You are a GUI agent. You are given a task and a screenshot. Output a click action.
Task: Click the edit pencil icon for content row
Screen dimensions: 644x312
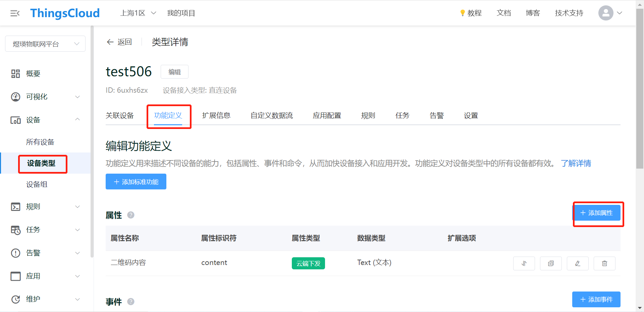[x=578, y=263]
